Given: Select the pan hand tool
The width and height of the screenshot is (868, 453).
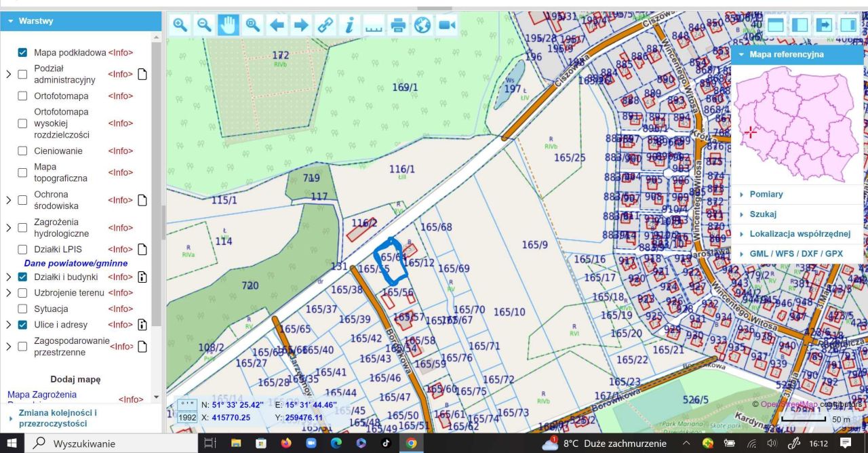Looking at the screenshot, I should [x=229, y=26].
